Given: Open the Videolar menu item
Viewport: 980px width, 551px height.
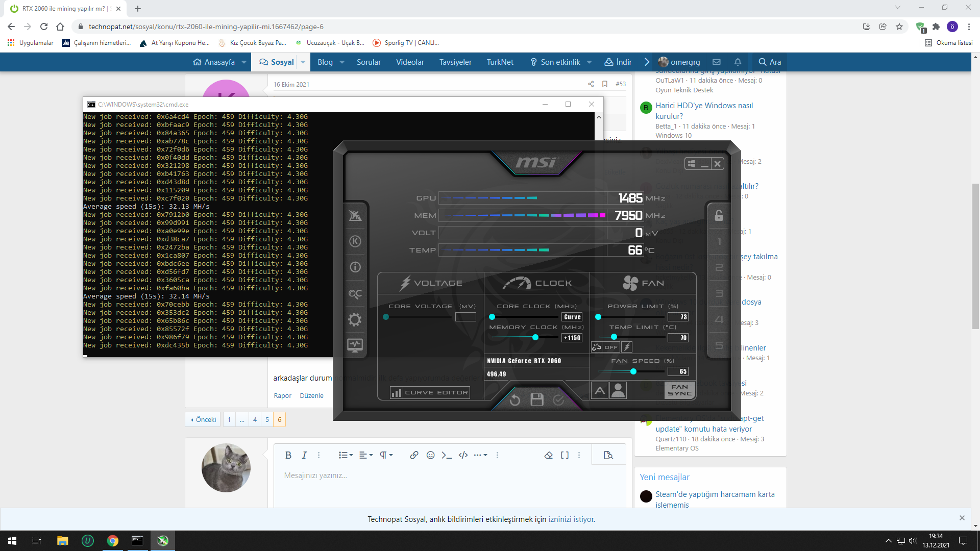Looking at the screenshot, I should (x=410, y=62).
